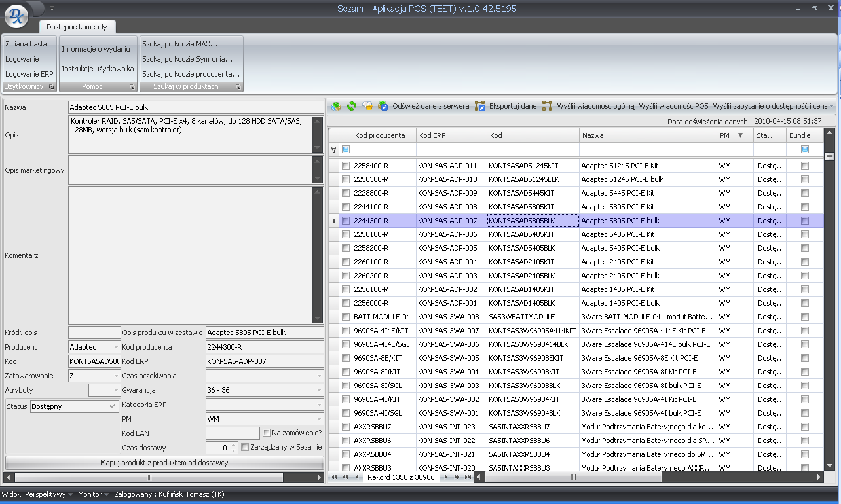Open the Atrybuty dropdown
841x504 pixels.
[x=116, y=390]
